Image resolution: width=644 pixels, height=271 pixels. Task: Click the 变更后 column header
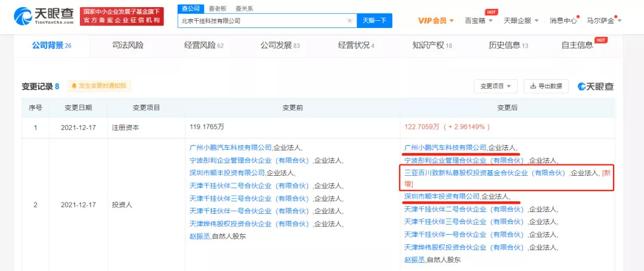click(x=507, y=108)
